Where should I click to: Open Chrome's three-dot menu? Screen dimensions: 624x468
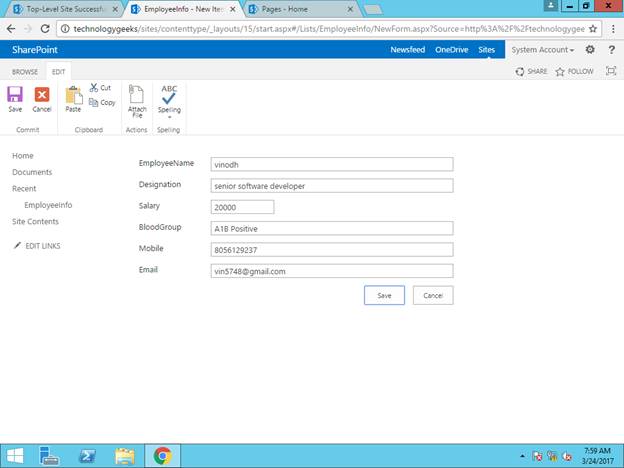coord(613,29)
